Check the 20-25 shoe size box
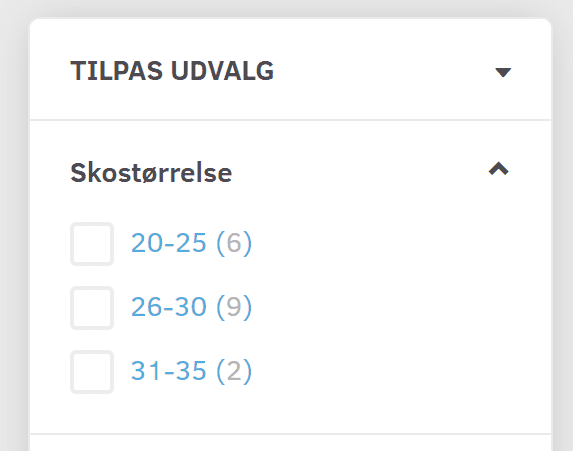573x451 pixels. coord(92,244)
